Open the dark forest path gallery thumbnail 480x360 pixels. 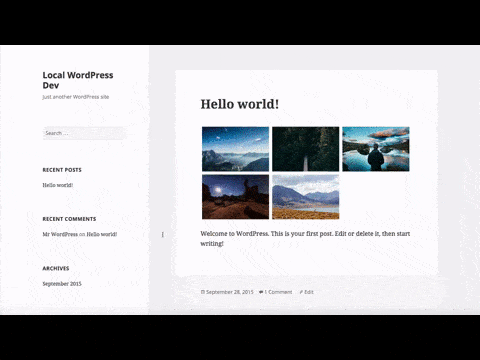pyautogui.click(x=306, y=149)
